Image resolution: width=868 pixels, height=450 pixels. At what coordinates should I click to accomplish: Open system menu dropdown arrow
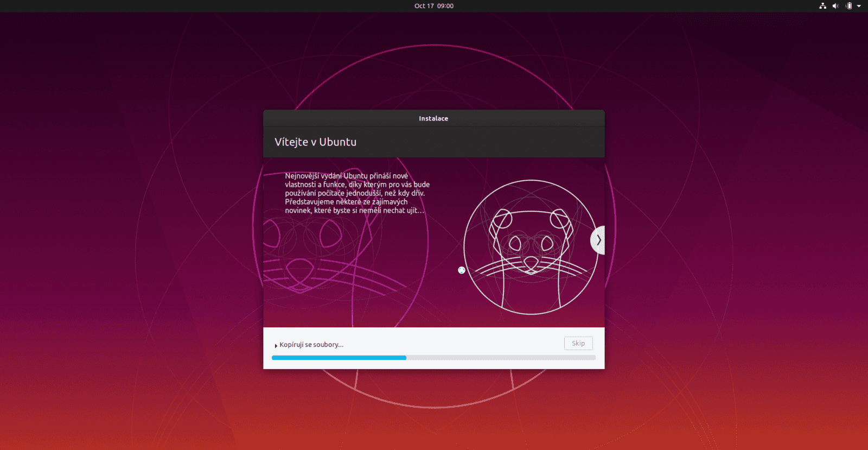[x=859, y=6]
